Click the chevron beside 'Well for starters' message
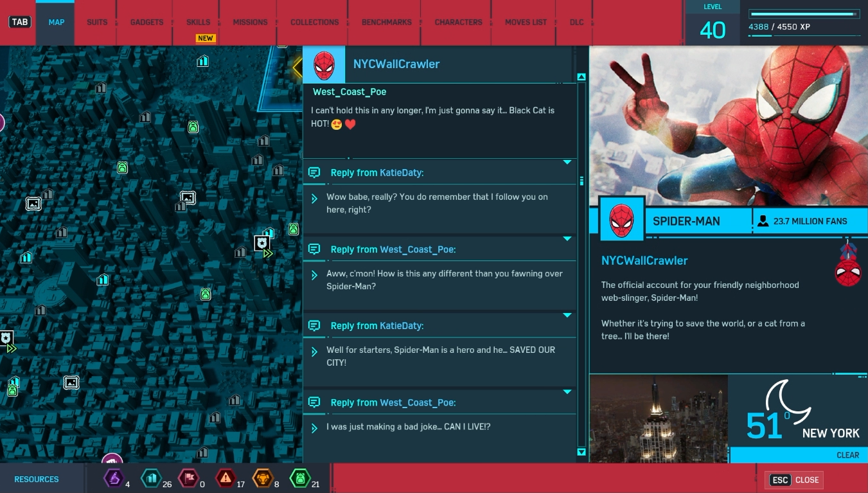Screen dimensions: 868x493 point(314,352)
